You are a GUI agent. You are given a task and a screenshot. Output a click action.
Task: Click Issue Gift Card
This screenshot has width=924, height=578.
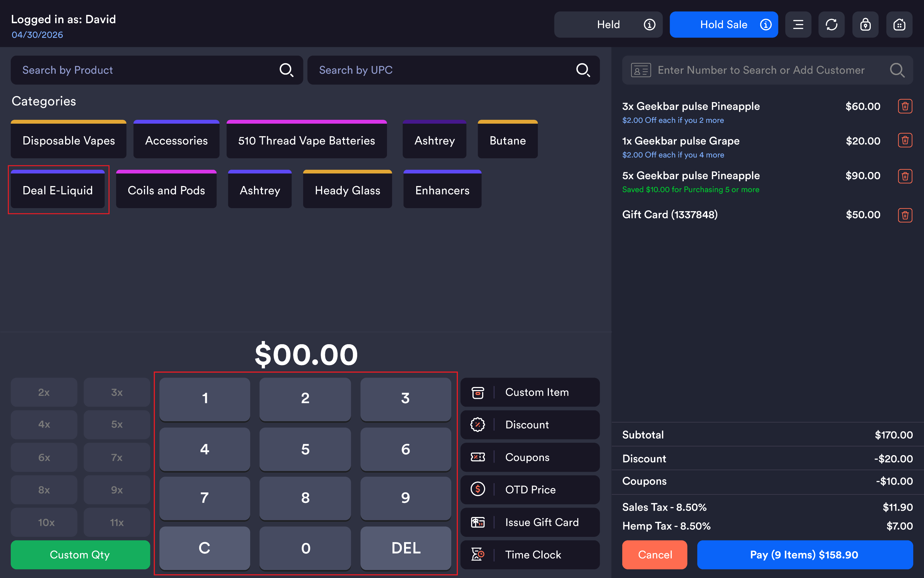530,522
